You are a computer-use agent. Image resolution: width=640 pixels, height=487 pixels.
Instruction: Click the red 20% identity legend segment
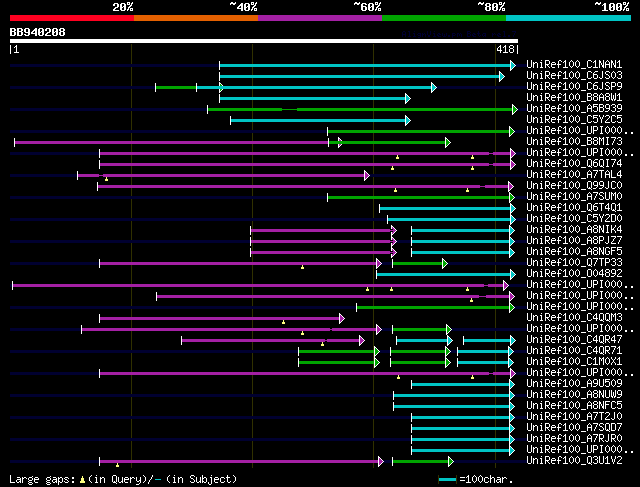72,18
